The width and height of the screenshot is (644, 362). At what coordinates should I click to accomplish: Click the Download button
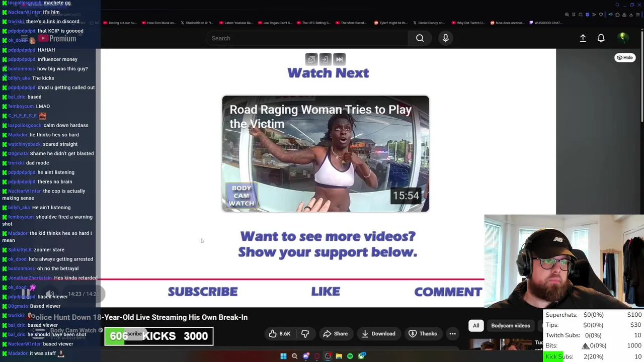[x=378, y=334]
